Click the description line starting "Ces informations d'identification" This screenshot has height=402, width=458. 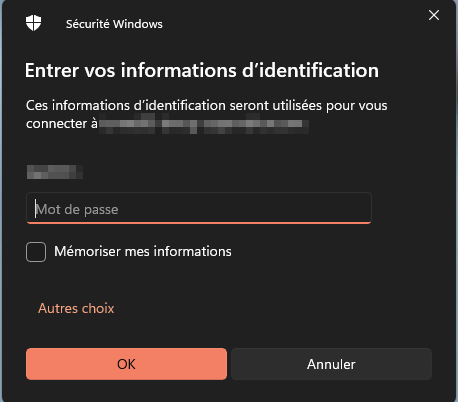tap(207, 105)
